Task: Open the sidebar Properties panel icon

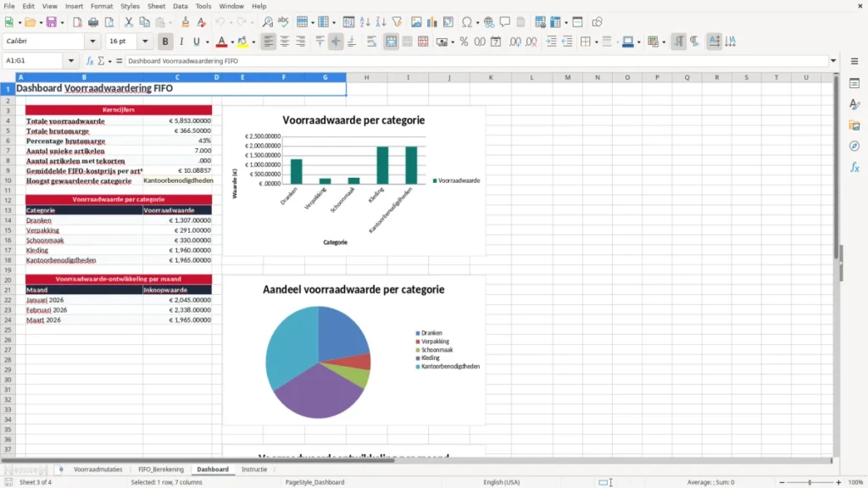Action: point(854,83)
